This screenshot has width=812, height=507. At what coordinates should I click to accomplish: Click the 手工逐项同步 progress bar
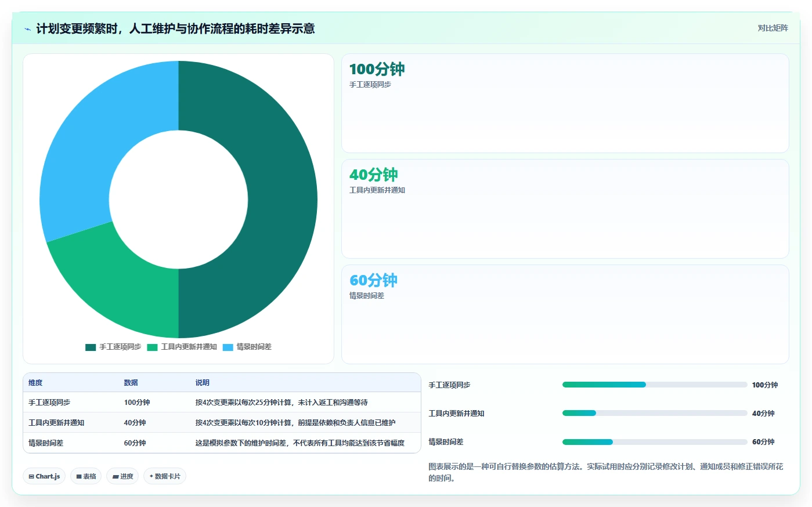[655, 385]
